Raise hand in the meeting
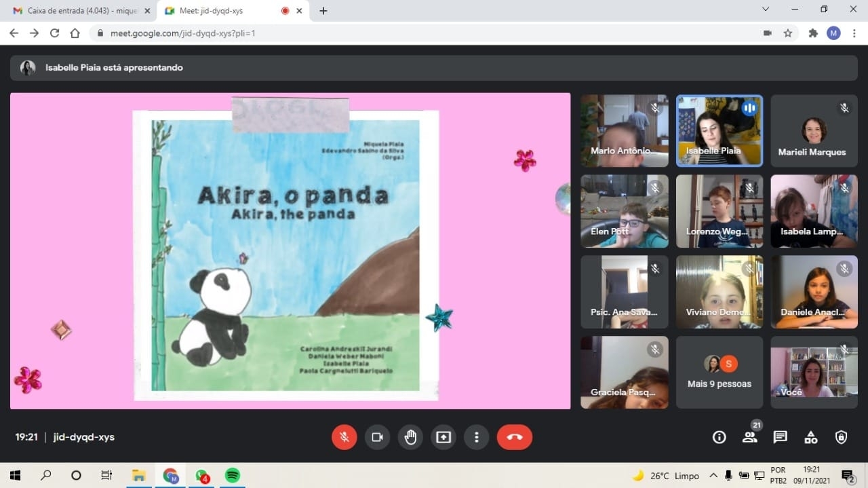Screen dimensions: 868x488 click(410, 437)
